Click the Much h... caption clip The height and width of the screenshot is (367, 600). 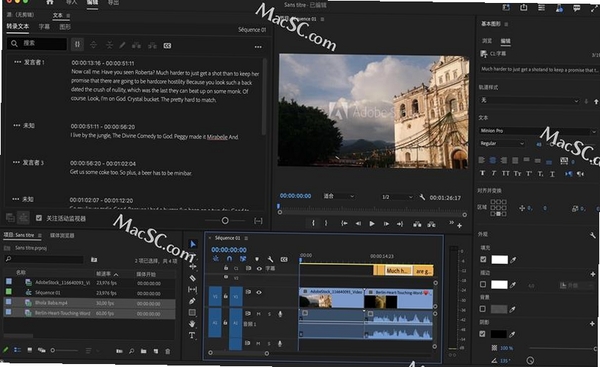click(x=398, y=271)
